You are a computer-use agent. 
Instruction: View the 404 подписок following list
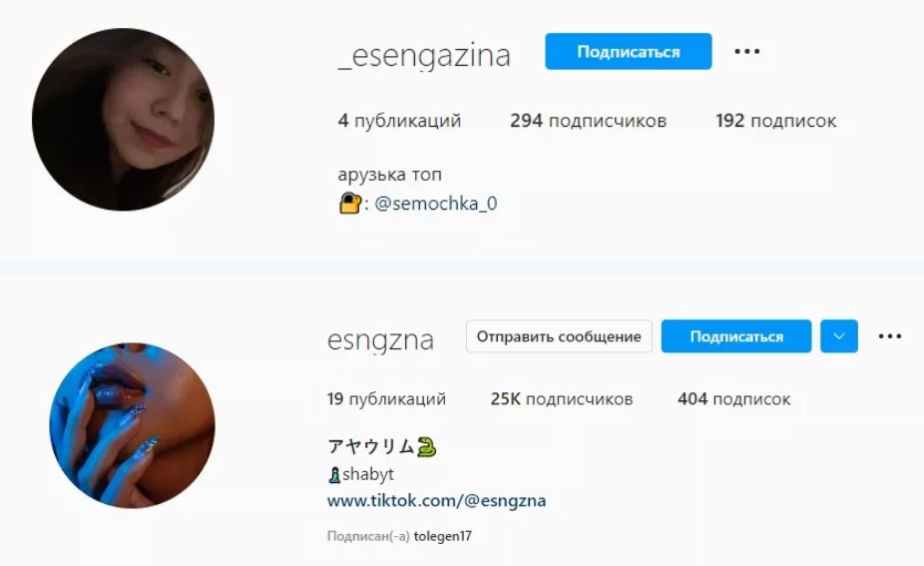pyautogui.click(x=733, y=399)
